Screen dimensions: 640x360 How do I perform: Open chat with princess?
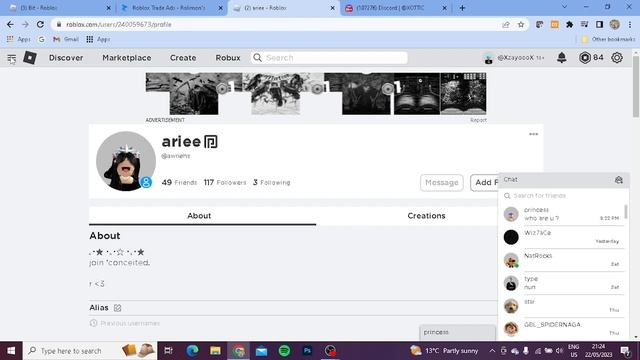coord(562,214)
